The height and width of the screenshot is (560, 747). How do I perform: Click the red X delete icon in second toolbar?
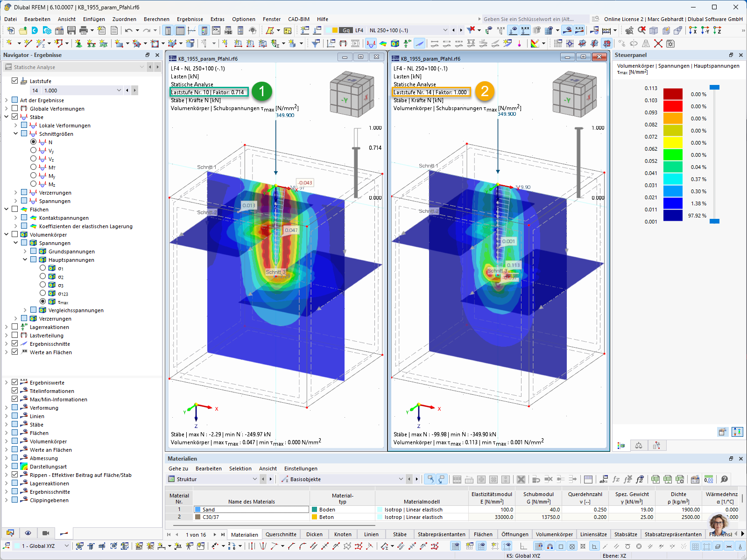(x=658, y=43)
